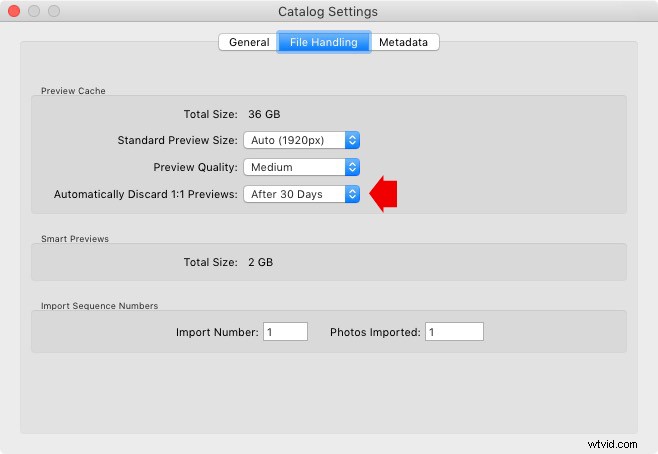Expand the Preview Quality Medium dropdown
The width and height of the screenshot is (658, 454).
click(x=302, y=167)
